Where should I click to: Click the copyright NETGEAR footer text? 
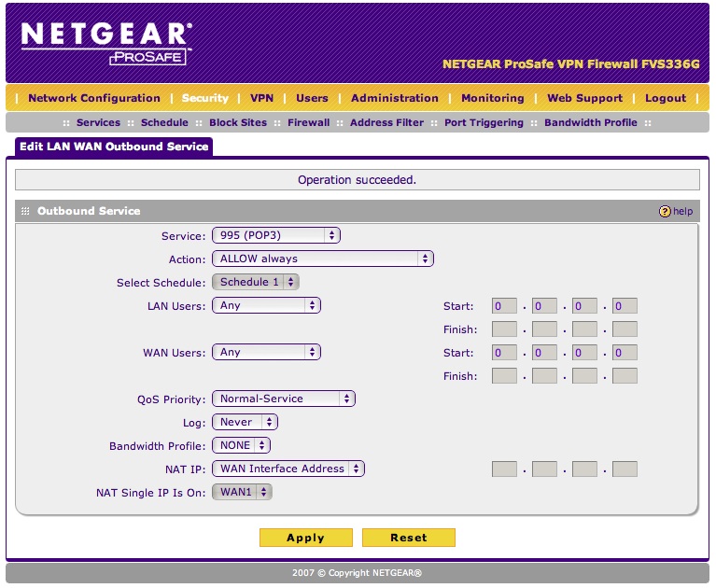click(358, 573)
